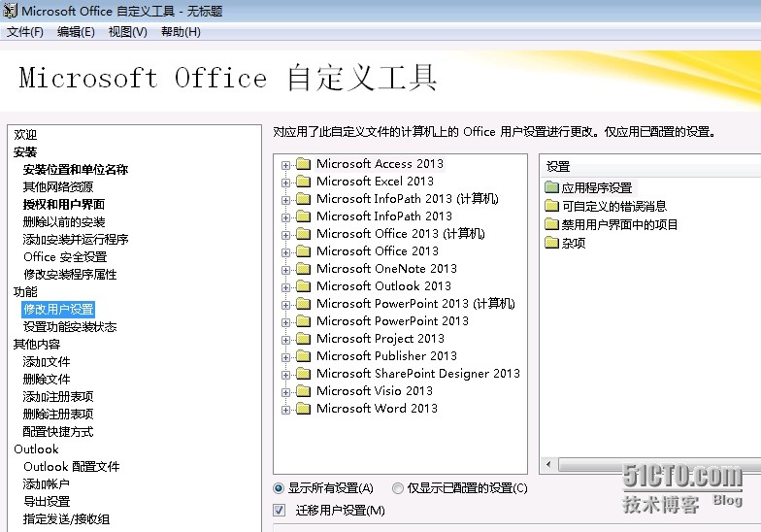Viewport: 761px width, 532px height.
Task: Click the settings pane left scroll arrow
Action: [548, 464]
